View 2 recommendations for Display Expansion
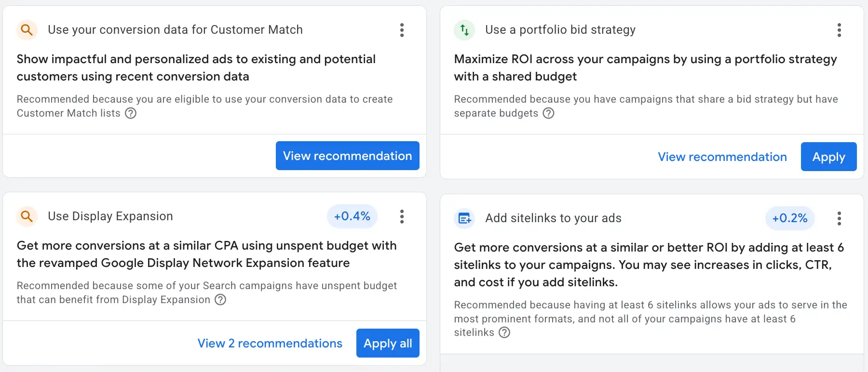The height and width of the screenshot is (372, 868). pos(270,343)
